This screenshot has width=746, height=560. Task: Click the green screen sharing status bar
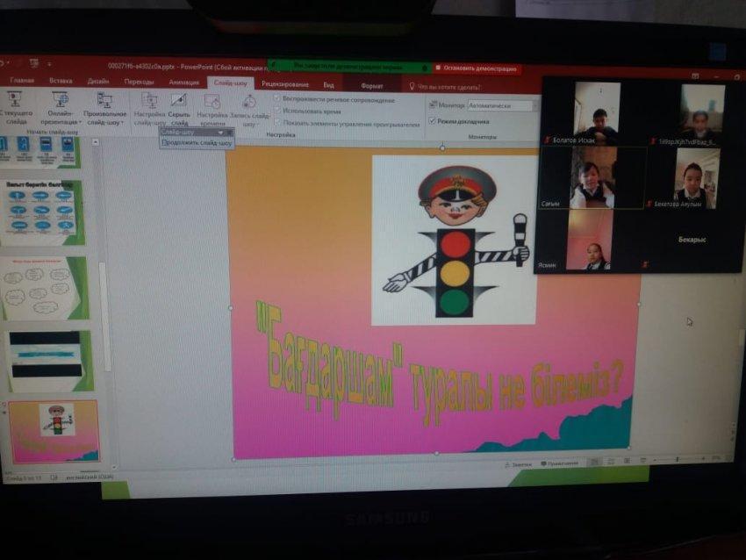point(349,67)
